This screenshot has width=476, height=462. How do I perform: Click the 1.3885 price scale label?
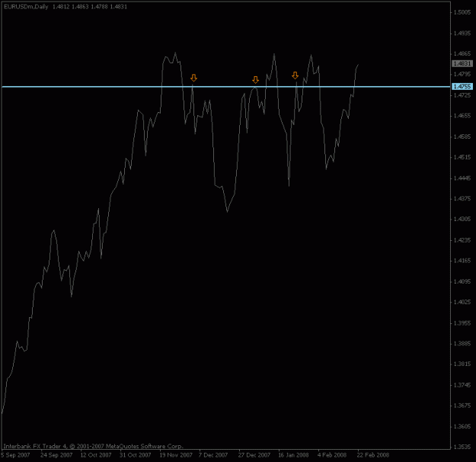tap(462, 344)
